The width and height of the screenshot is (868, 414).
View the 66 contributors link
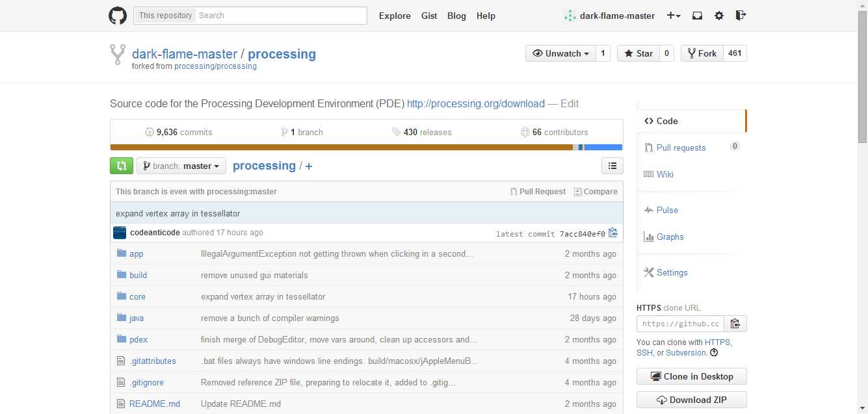[x=554, y=132]
